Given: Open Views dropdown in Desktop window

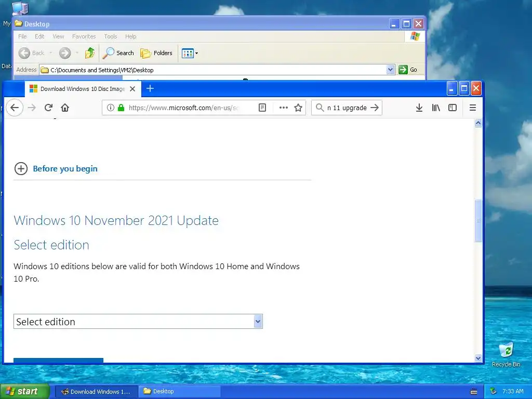Looking at the screenshot, I should tap(190, 53).
